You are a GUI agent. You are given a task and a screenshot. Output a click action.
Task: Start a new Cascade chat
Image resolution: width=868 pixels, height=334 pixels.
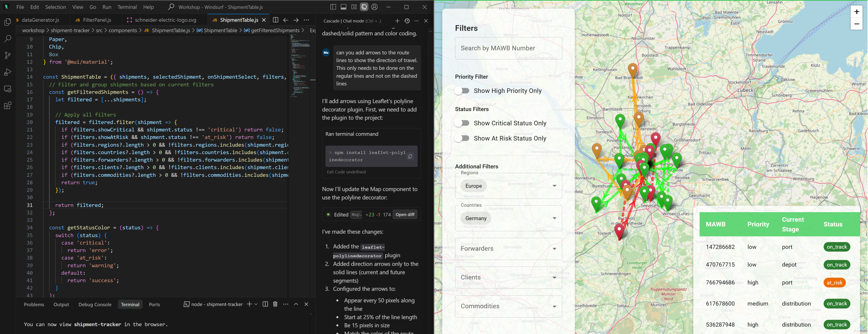point(397,21)
